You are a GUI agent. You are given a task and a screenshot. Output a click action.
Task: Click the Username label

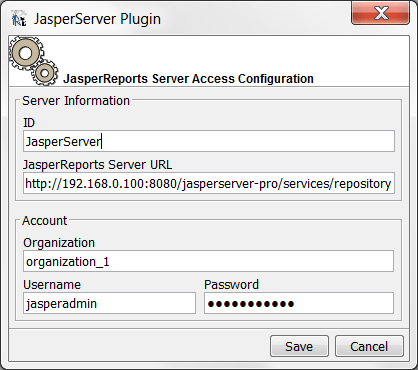pyautogui.click(x=52, y=285)
